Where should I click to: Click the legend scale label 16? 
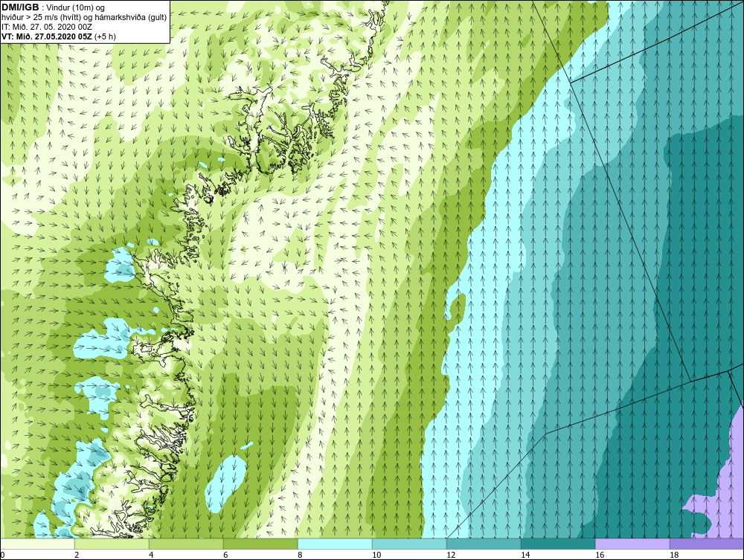(x=600, y=555)
